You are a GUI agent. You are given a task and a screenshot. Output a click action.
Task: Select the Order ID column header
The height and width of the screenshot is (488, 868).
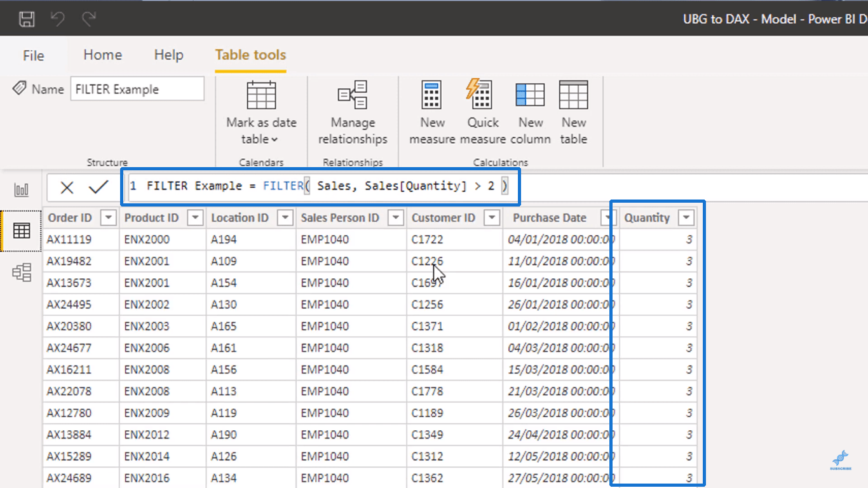pos(70,218)
